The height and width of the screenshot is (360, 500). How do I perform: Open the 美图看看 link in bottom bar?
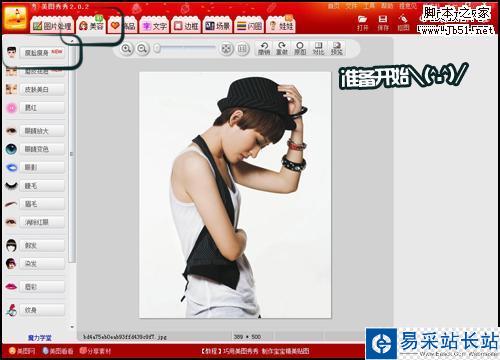(58, 351)
